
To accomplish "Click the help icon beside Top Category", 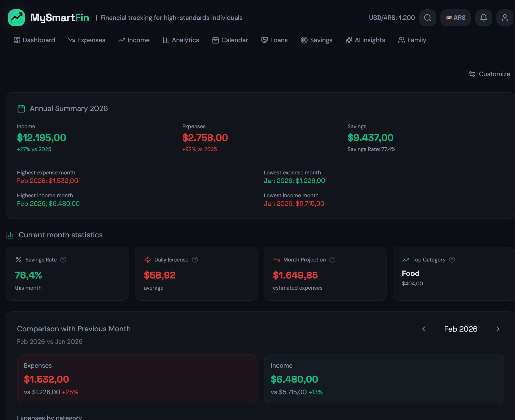I will (452, 260).
